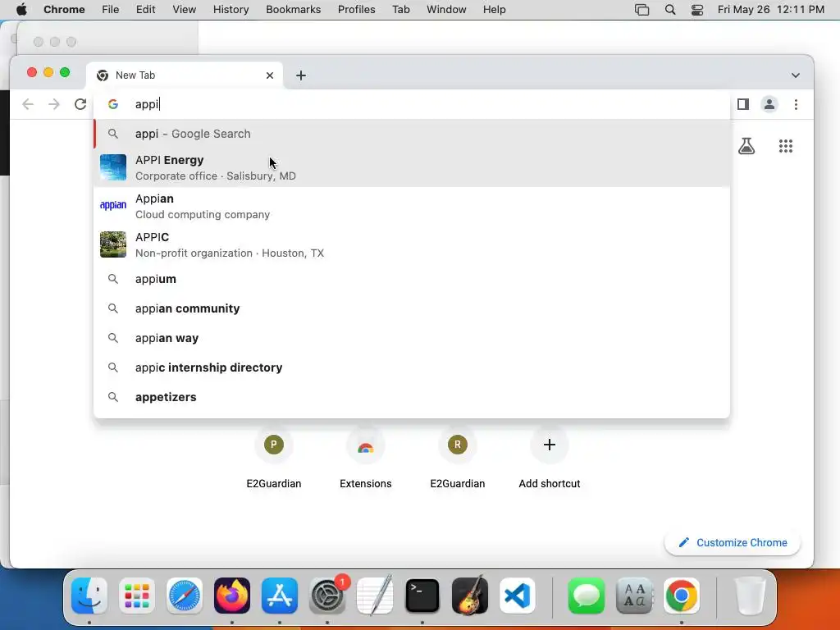Click the Reload page icon
The width and height of the screenshot is (840, 630).
(80, 104)
